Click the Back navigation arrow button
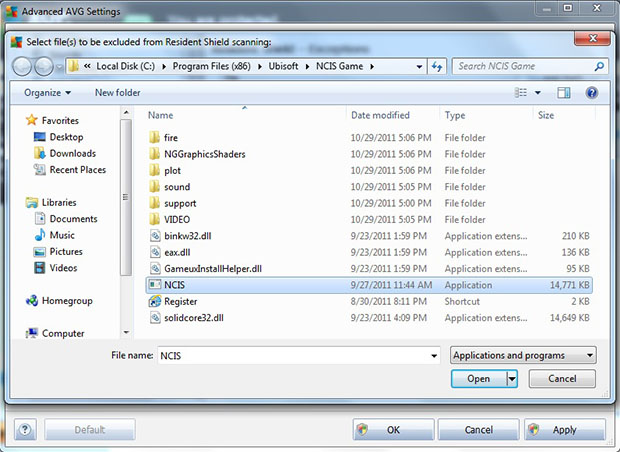 point(22,66)
